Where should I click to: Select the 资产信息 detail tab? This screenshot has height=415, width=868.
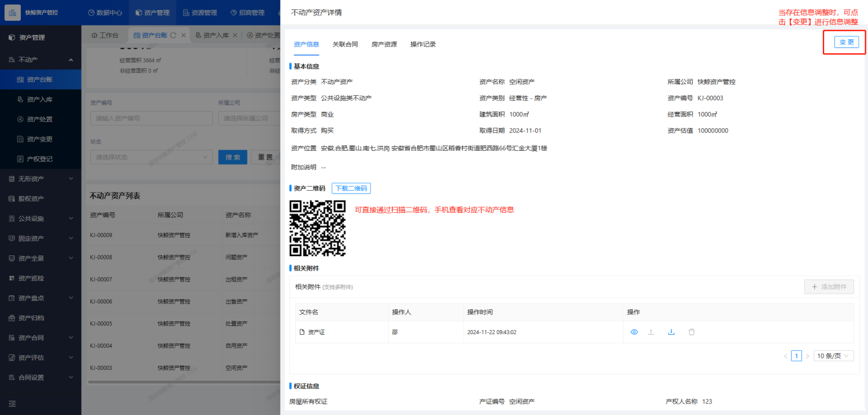(306, 44)
